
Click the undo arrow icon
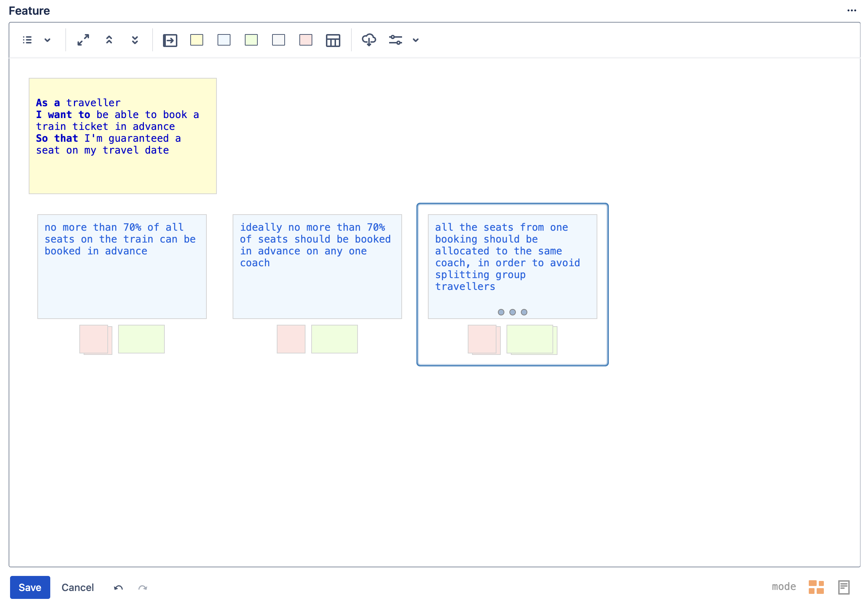[x=118, y=588]
